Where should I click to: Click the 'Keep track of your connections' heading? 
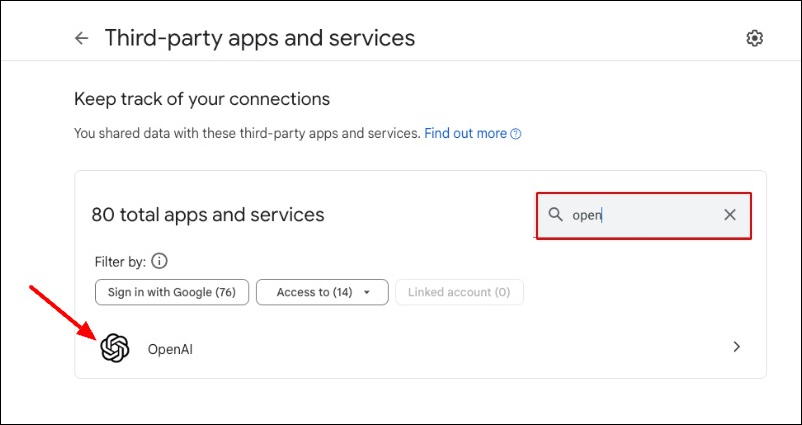click(x=202, y=99)
